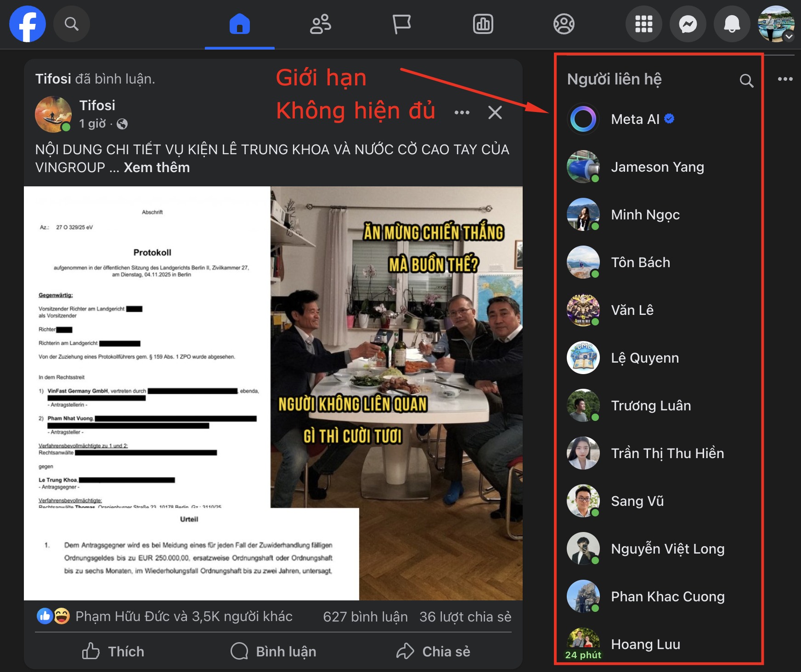This screenshot has height=672, width=801.
Task: Search contacts in Người liên hệ
Action: (x=746, y=81)
